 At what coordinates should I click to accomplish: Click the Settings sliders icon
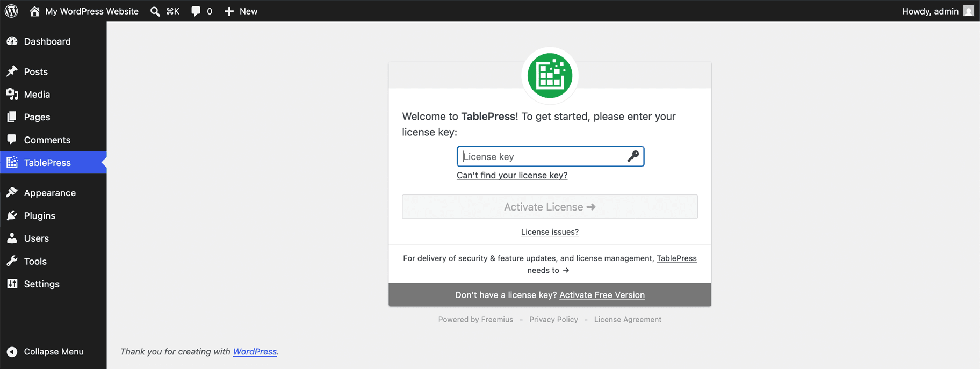tap(12, 284)
